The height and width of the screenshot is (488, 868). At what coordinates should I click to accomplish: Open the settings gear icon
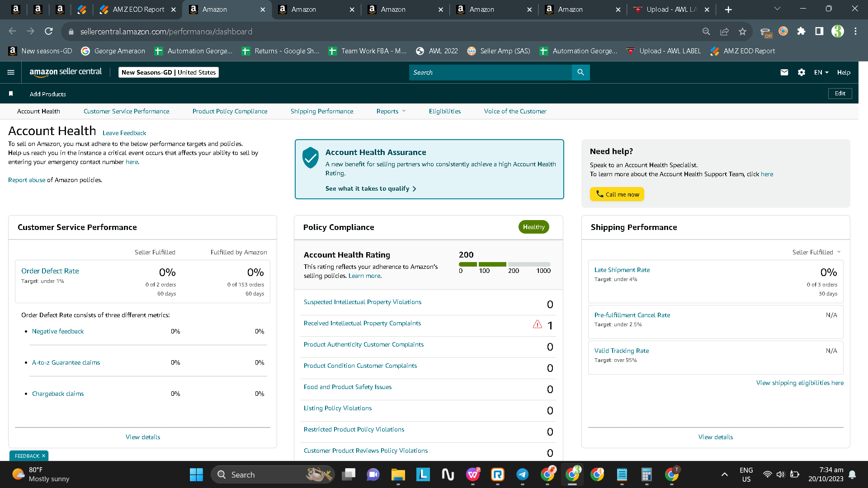(x=802, y=72)
